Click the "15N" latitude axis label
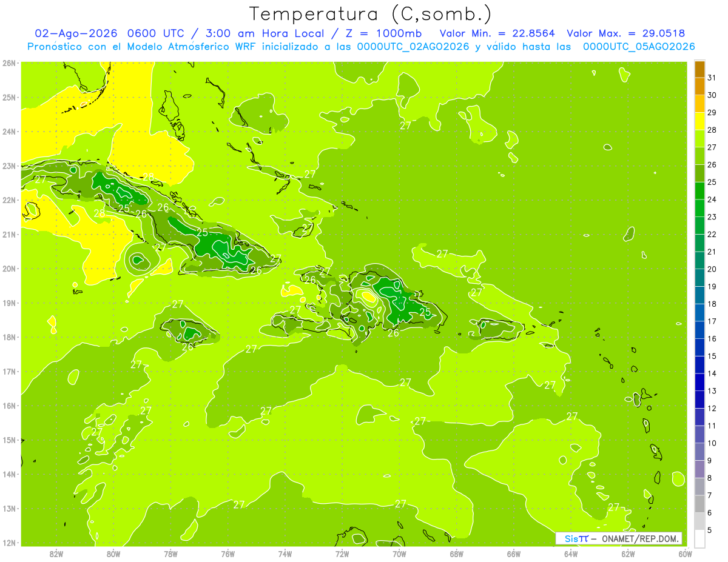Image resolution: width=728 pixels, height=562 pixels. (x=9, y=440)
